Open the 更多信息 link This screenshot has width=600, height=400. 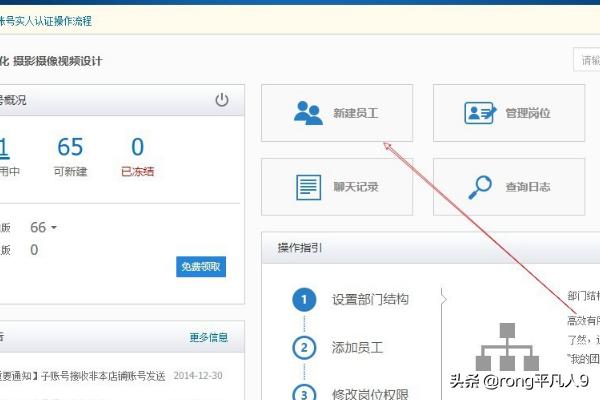[208, 337]
